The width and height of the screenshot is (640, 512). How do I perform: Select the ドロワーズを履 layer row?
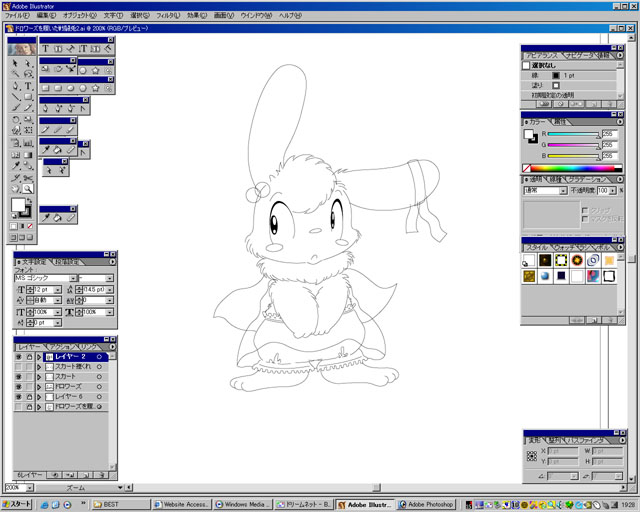coord(61,407)
